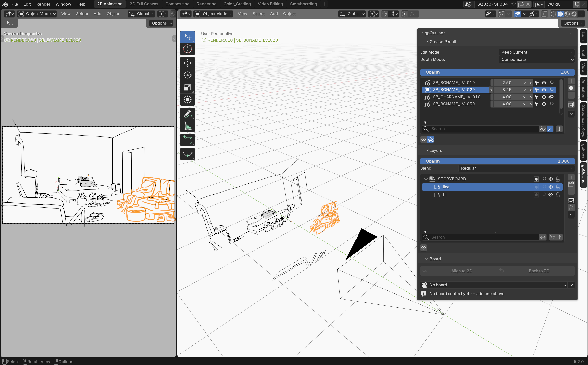Select the Move tool

[187, 63]
